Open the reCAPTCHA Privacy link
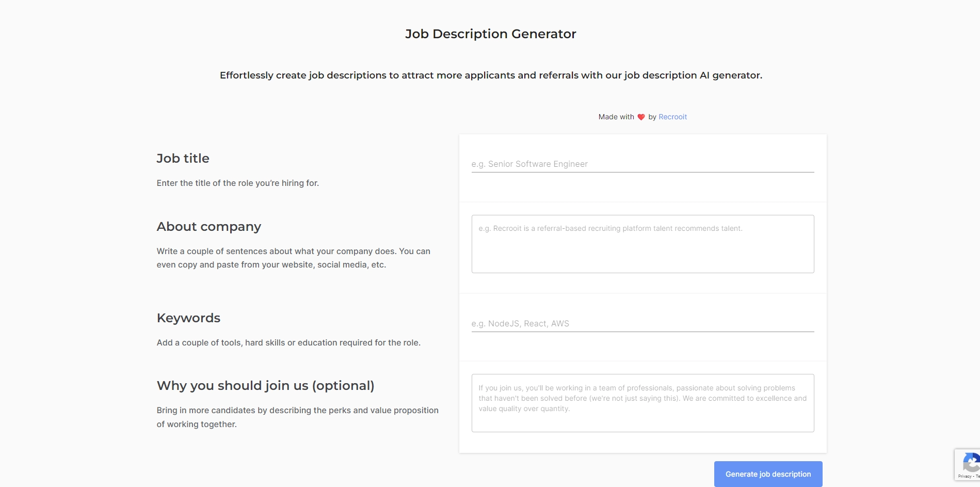Image resolution: width=980 pixels, height=487 pixels. 964,476
